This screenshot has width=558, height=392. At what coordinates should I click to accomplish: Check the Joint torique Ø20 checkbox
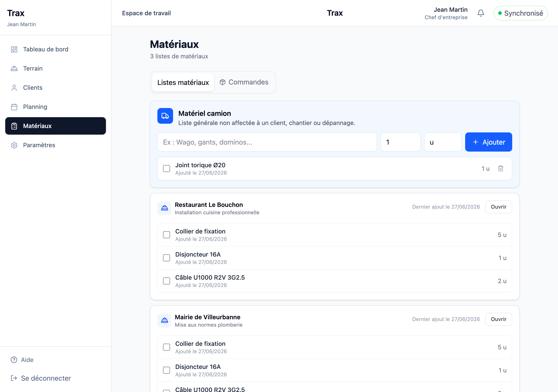[x=167, y=169]
